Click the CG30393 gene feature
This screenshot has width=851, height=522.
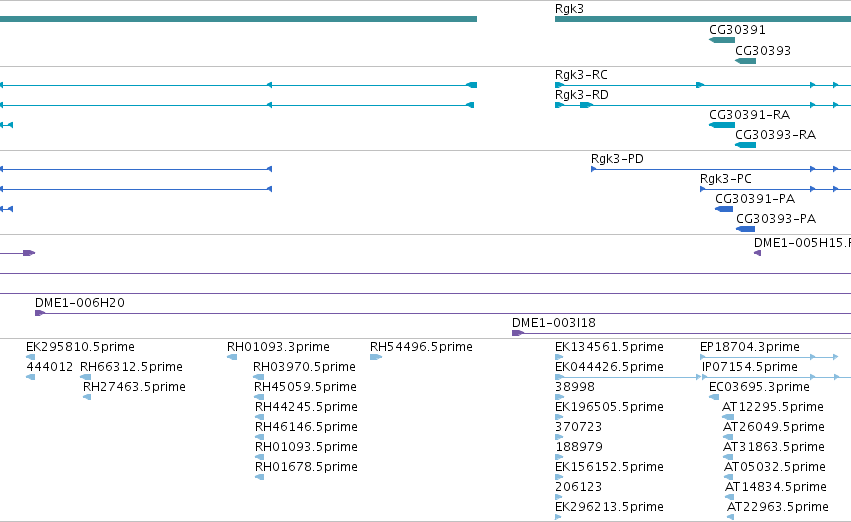click(746, 61)
